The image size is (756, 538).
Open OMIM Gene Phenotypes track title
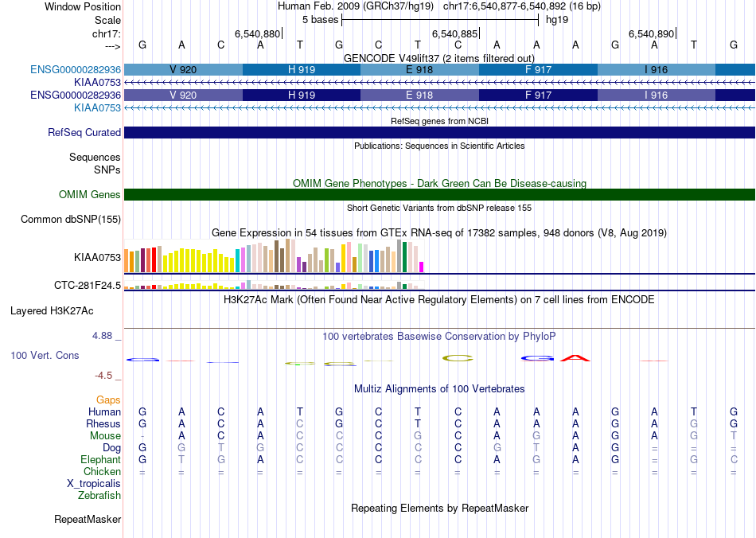click(439, 183)
